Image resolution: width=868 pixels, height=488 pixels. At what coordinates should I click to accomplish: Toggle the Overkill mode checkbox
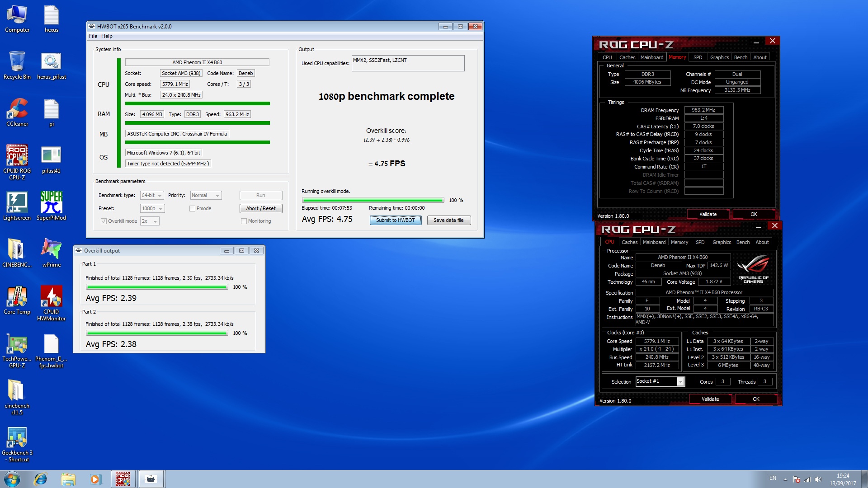pyautogui.click(x=104, y=221)
